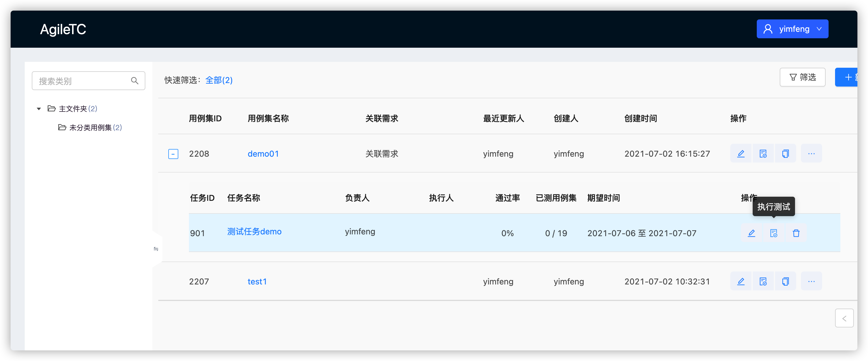Click timestamp 2021-07-02 10:32:31
The width and height of the screenshot is (868, 361).
pos(667,282)
